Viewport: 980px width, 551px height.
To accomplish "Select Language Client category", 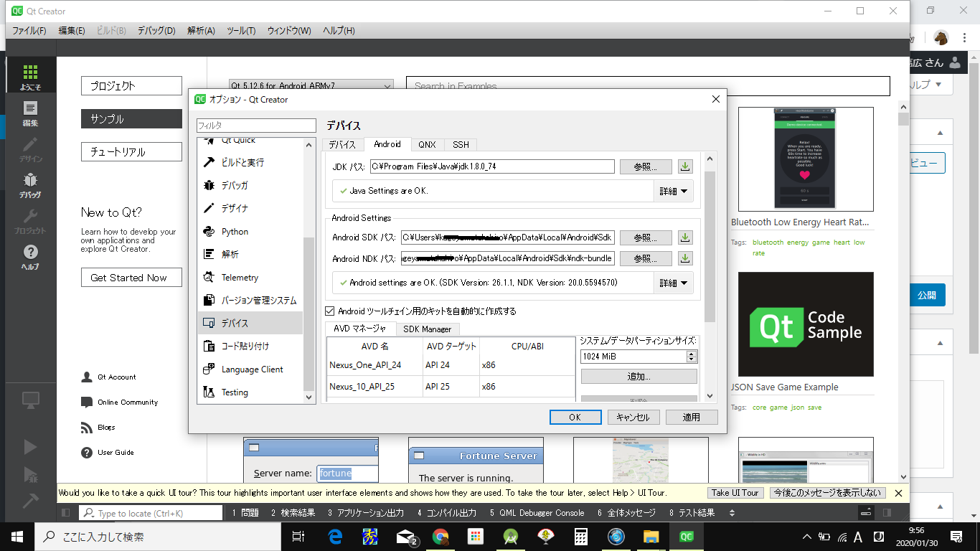I will coord(250,369).
